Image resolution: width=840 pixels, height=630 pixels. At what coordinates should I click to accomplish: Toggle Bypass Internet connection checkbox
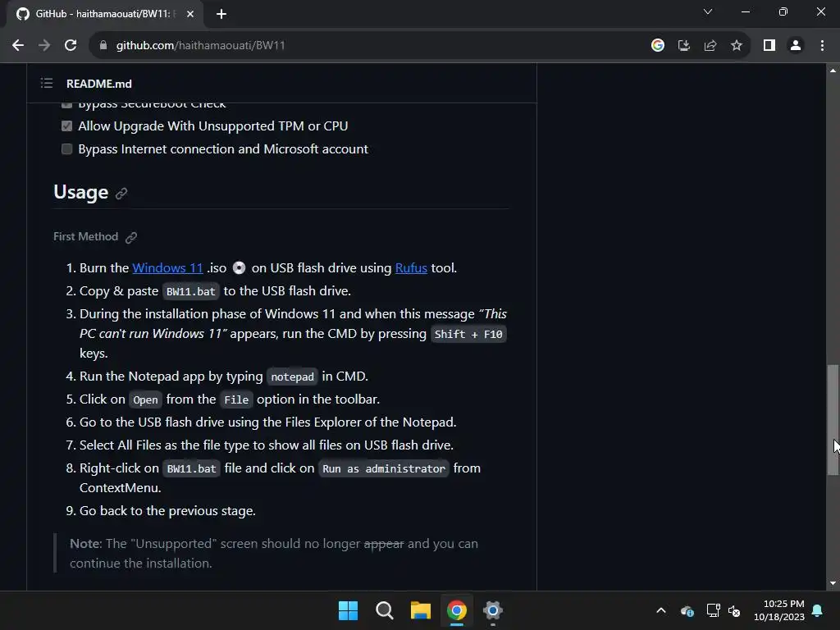coord(67,149)
